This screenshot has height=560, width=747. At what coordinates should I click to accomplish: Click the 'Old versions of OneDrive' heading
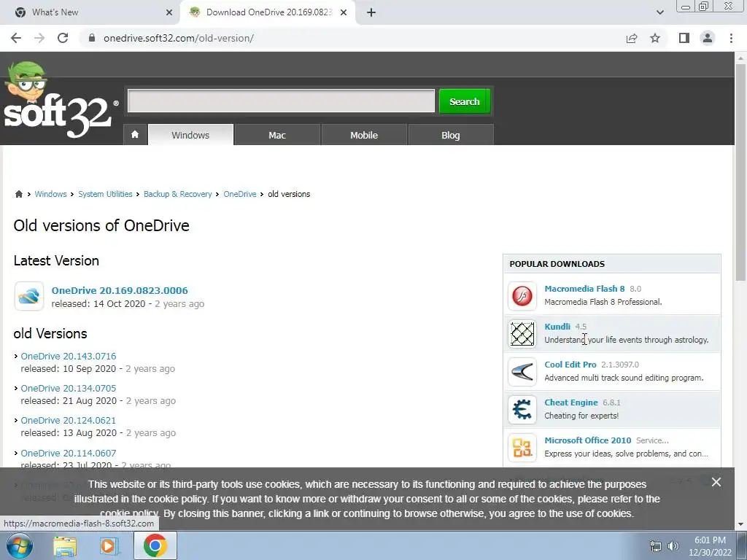point(101,226)
